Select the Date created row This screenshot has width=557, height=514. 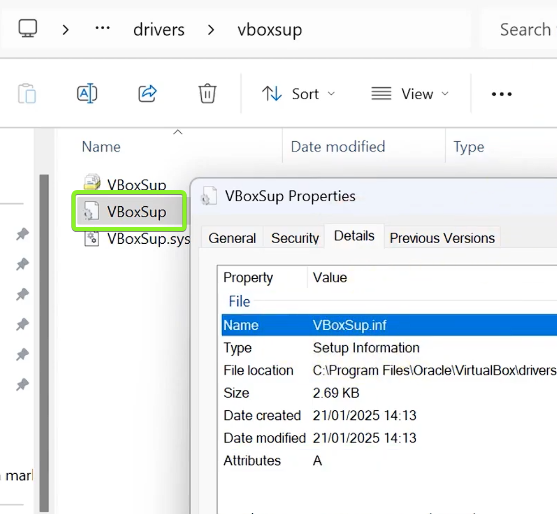[389, 416]
